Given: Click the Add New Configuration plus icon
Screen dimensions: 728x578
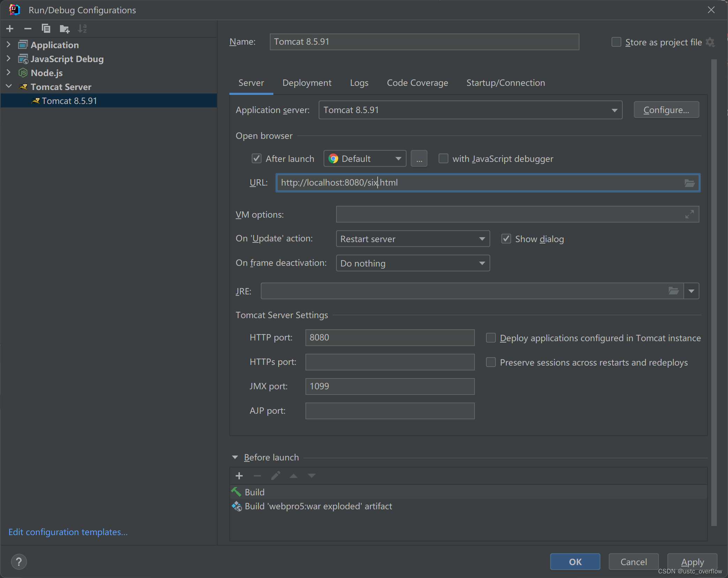Looking at the screenshot, I should pyautogui.click(x=10, y=29).
